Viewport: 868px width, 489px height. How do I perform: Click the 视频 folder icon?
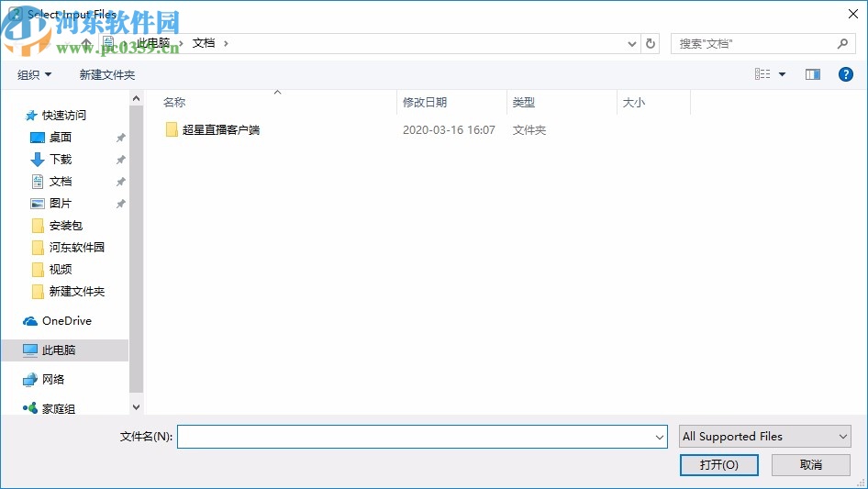click(38, 270)
